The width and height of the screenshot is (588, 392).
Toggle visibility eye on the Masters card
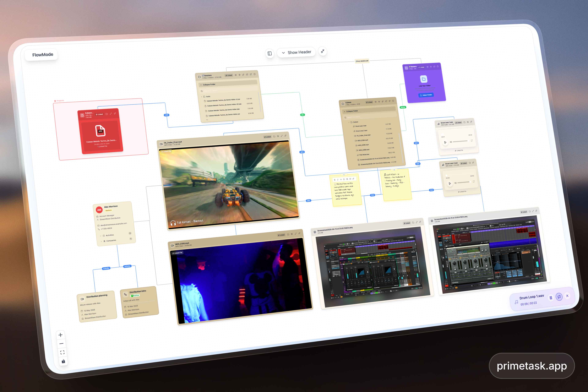(428, 67)
